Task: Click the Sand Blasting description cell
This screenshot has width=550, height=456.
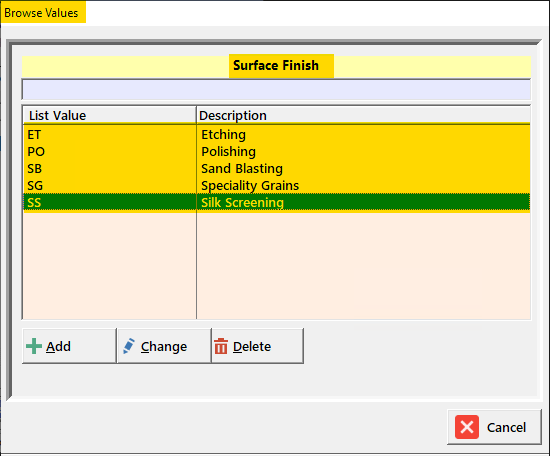Action: tap(242, 169)
